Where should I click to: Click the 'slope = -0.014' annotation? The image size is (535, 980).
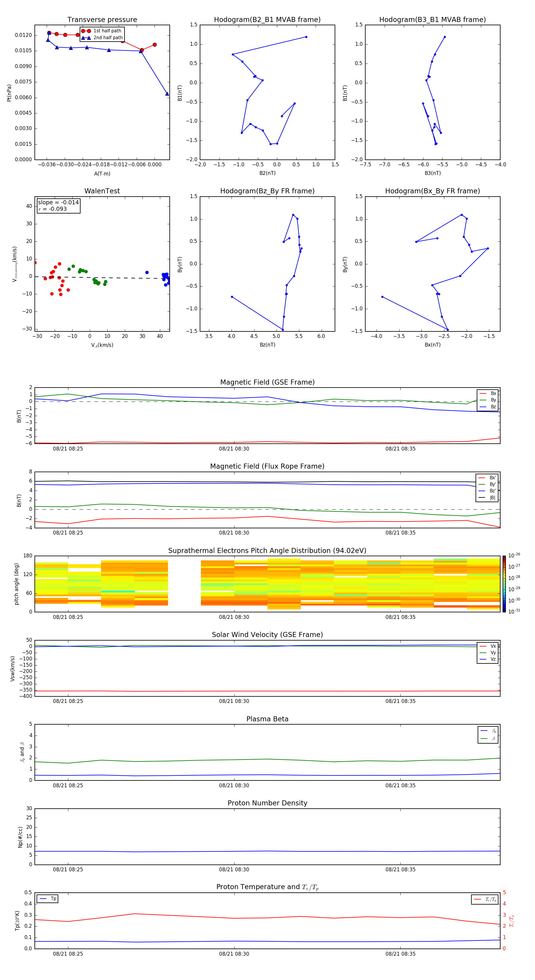pos(58,203)
